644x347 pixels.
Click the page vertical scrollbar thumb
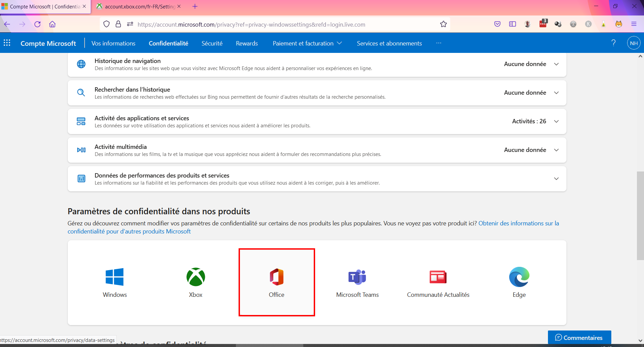click(x=640, y=216)
